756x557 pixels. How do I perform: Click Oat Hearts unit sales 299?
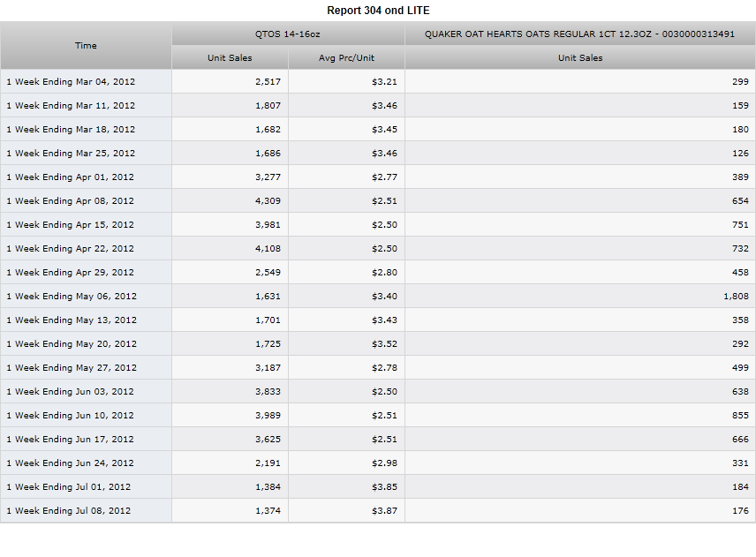coord(741,82)
